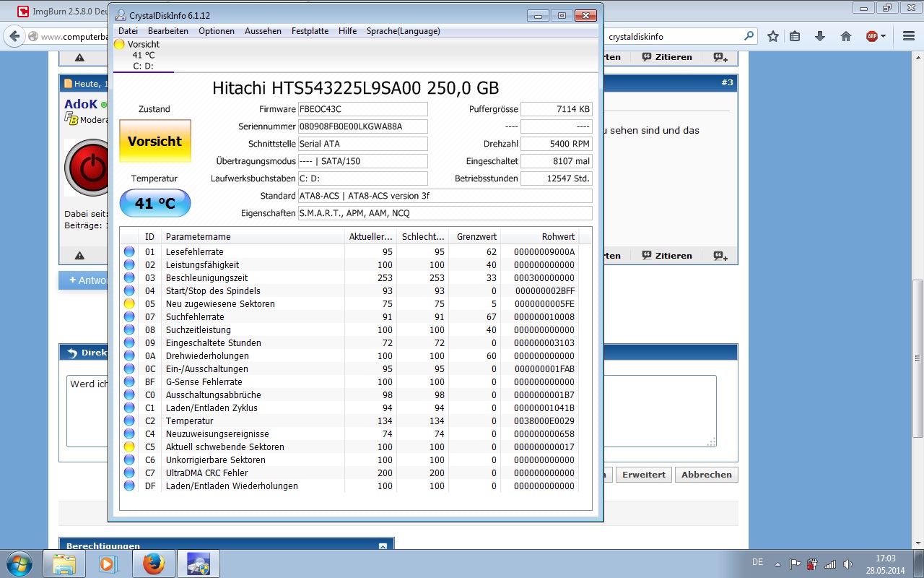Click the Firefox bookmark star icon
924x578 pixels.
pyautogui.click(x=773, y=36)
